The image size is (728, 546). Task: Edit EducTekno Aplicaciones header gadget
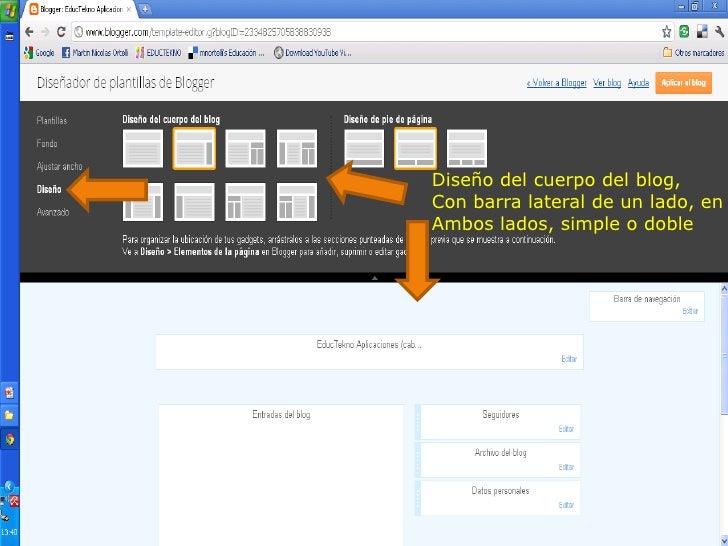coord(569,359)
